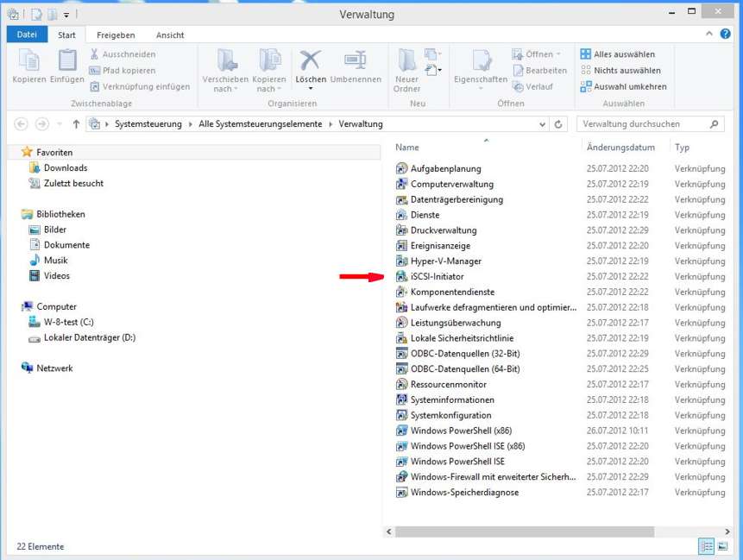743x560 pixels.
Task: Click Nichts auswählen
Action: 620,71
